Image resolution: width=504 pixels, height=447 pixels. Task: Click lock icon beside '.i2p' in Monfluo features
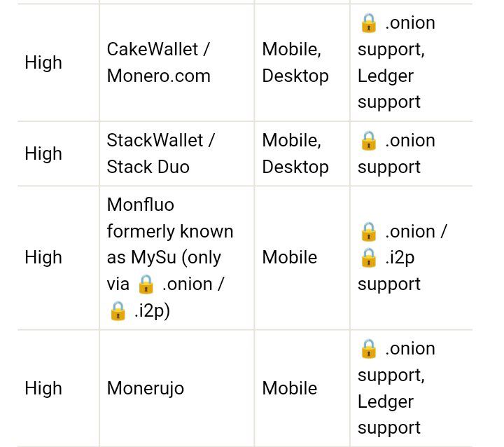(369, 258)
